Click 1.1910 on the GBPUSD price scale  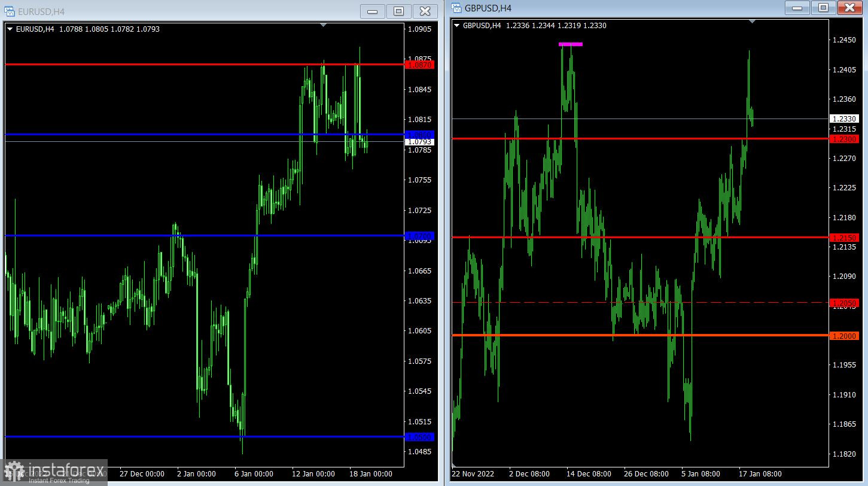click(x=844, y=395)
